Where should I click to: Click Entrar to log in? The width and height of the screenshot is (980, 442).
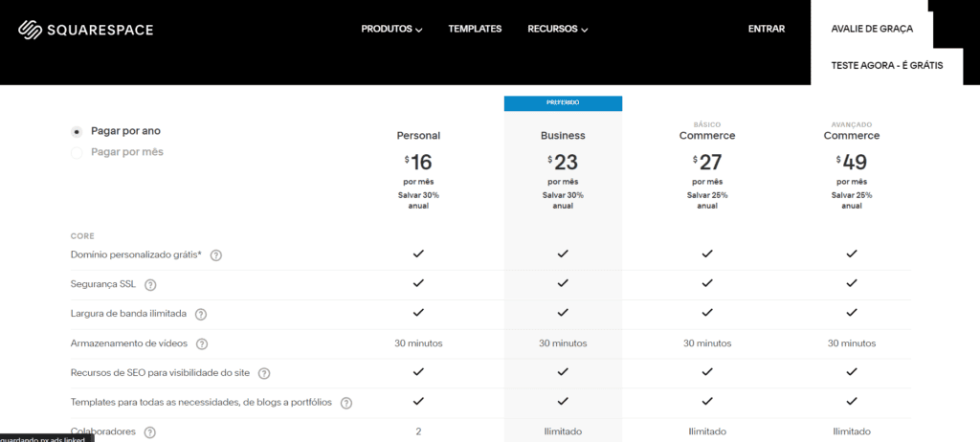(767, 29)
